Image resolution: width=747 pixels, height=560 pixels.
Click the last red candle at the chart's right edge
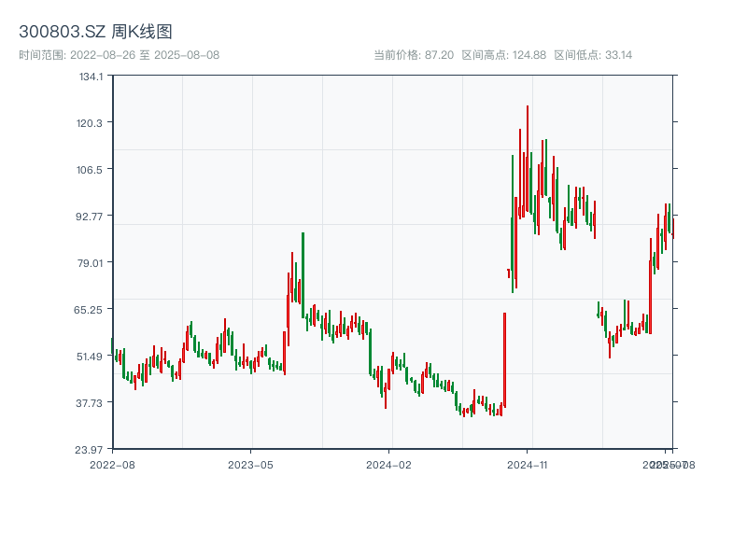[x=673, y=229]
